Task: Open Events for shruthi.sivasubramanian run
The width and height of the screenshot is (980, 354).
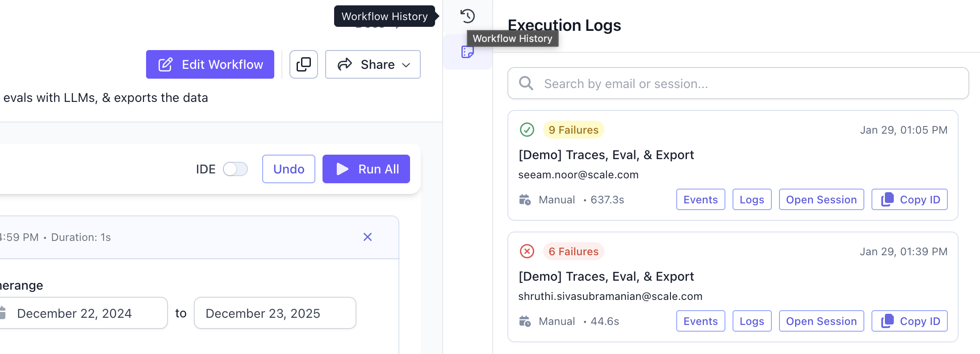Action: coord(700,321)
